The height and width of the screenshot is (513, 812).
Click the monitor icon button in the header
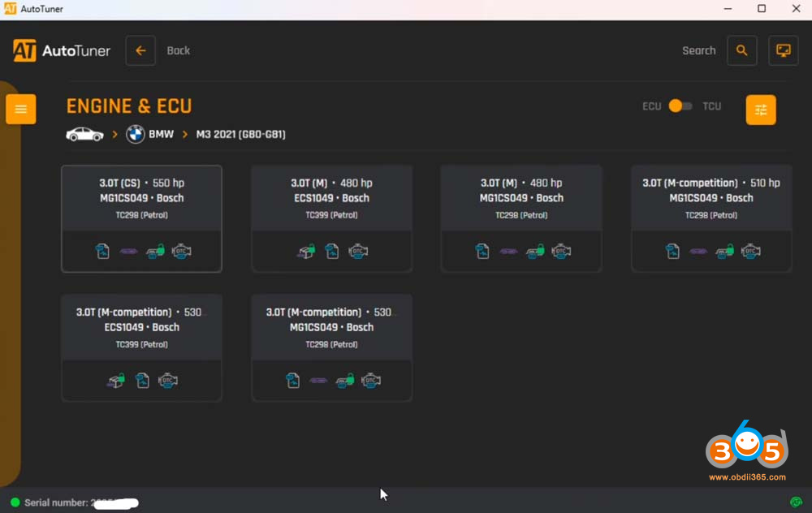(x=783, y=50)
